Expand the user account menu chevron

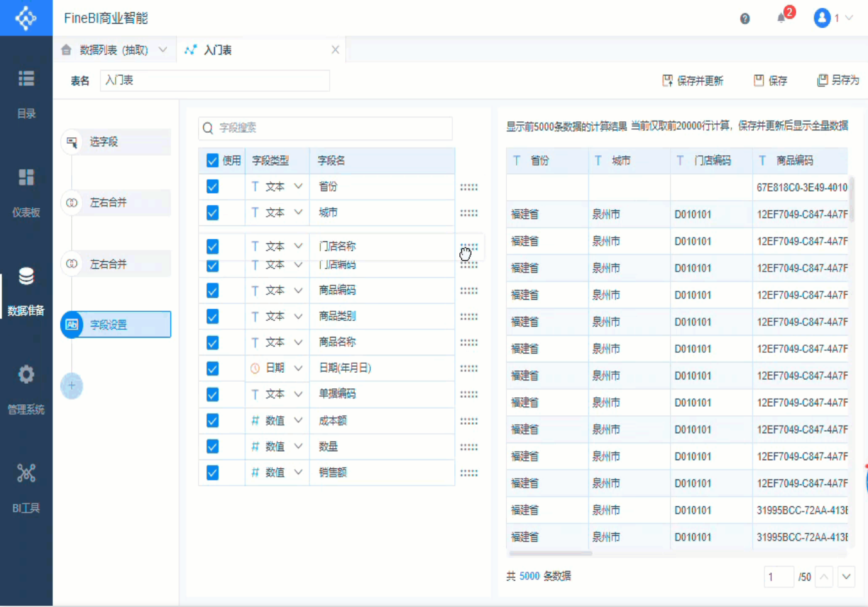pos(849,18)
